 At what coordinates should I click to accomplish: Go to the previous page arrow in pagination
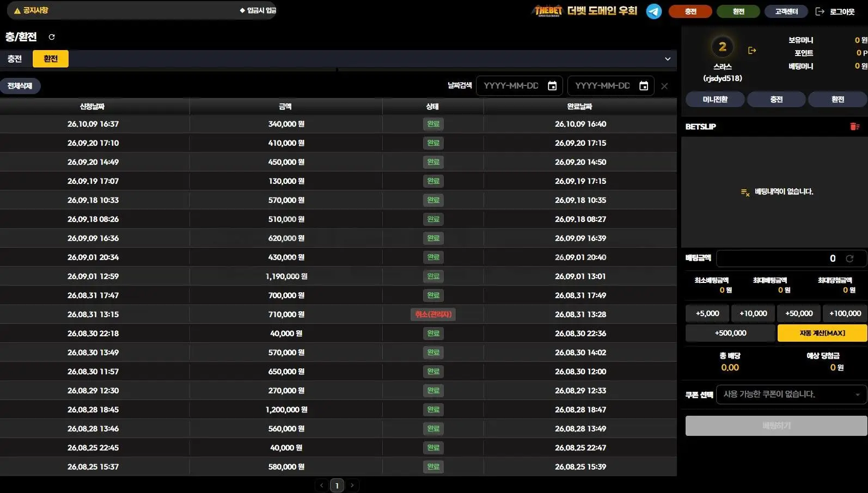322,485
